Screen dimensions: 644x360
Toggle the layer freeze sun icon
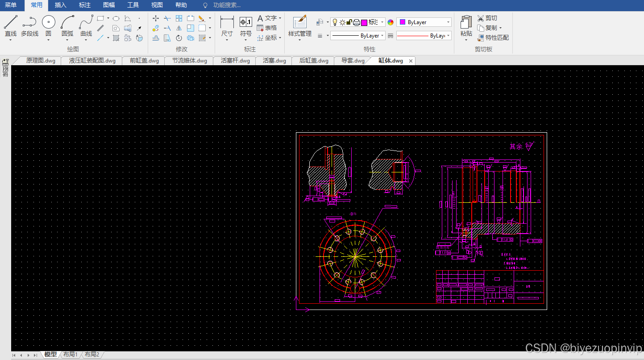342,22
